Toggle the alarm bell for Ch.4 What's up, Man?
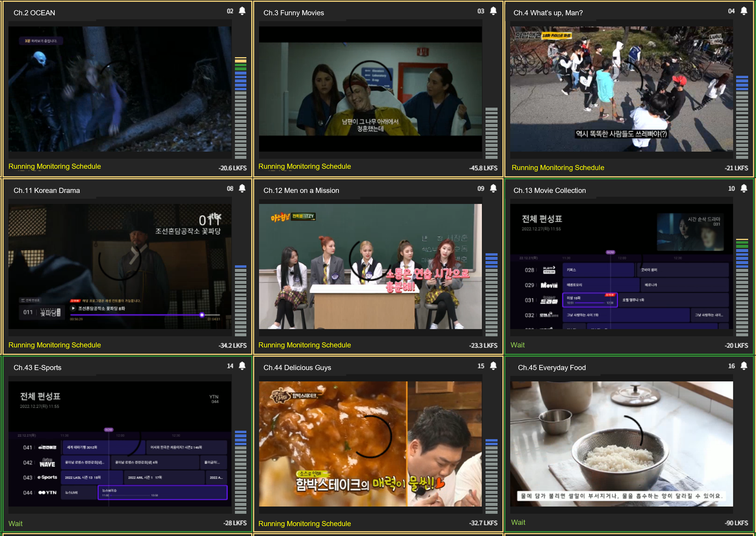The width and height of the screenshot is (756, 536). tap(744, 11)
